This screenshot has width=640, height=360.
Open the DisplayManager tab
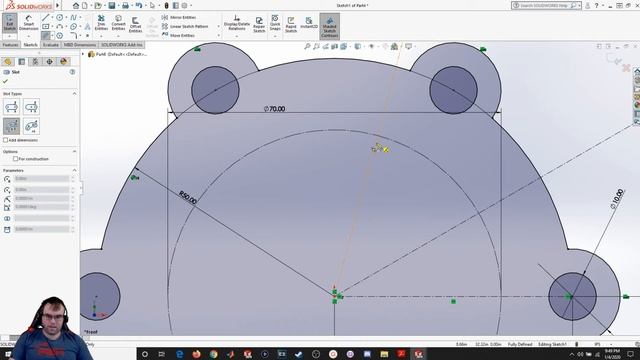tap(63, 62)
